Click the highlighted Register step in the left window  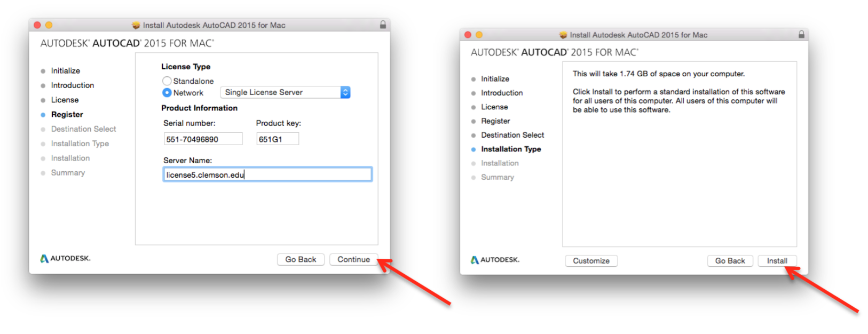(67, 114)
